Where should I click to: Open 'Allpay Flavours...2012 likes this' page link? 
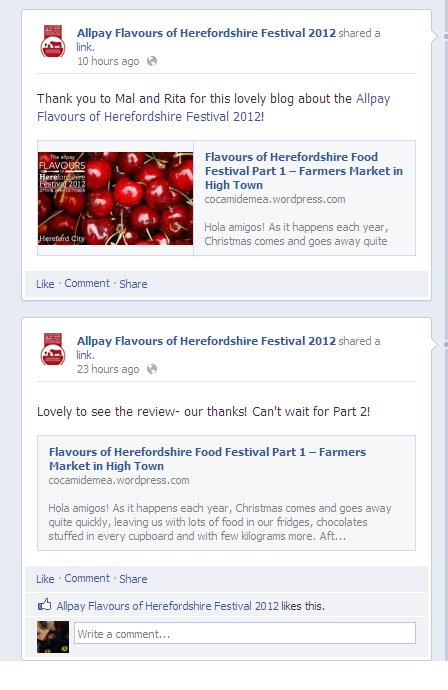pyautogui.click(x=168, y=606)
